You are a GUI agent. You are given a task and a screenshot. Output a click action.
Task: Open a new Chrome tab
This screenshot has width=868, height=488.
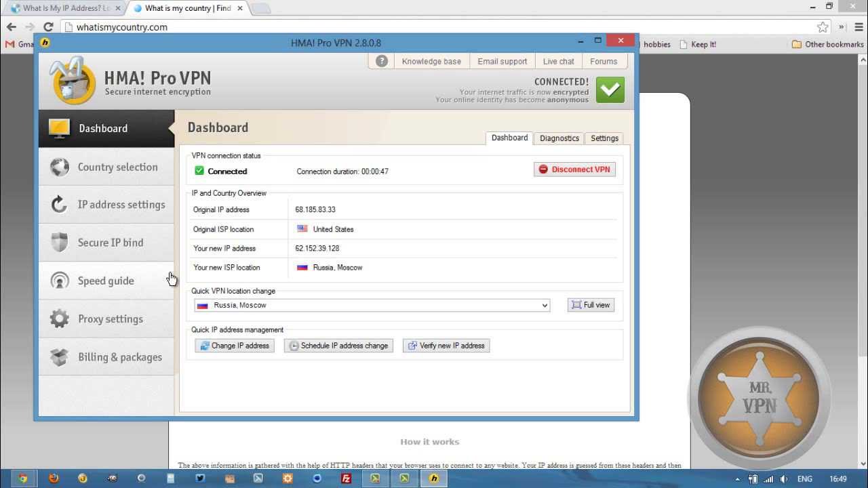(x=260, y=9)
